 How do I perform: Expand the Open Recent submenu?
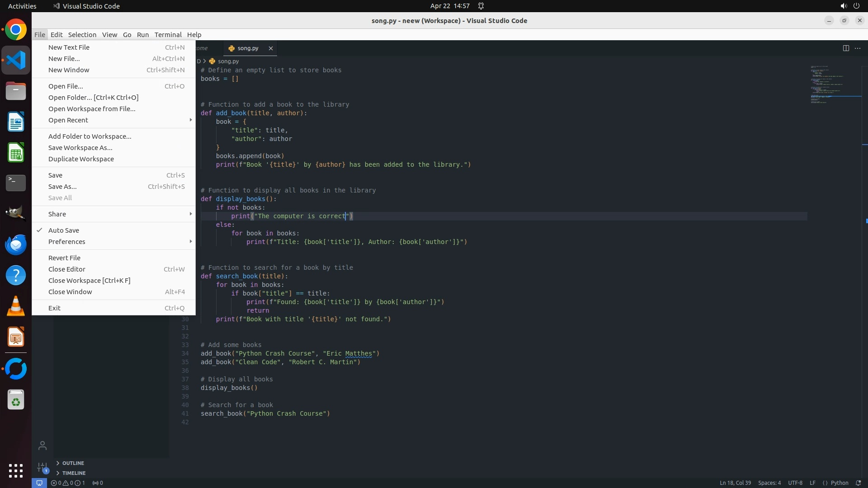[68, 120]
